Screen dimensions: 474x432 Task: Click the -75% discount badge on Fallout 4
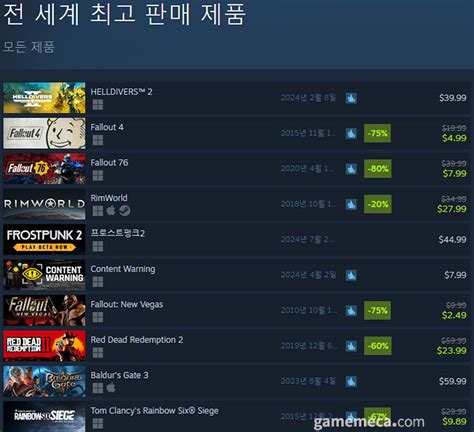(x=377, y=133)
